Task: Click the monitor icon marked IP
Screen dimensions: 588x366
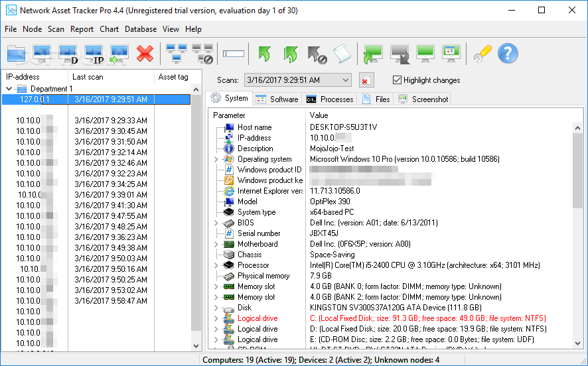Action: (94, 54)
